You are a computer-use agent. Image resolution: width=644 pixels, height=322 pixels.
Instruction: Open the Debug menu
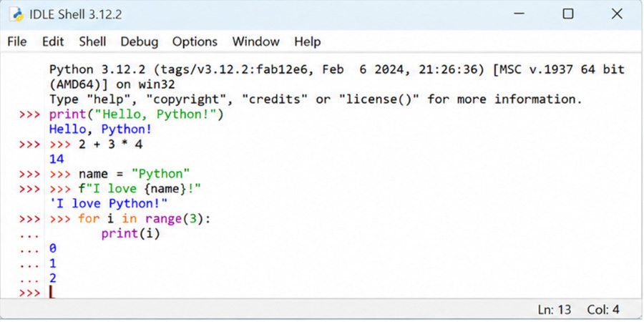[x=140, y=42]
